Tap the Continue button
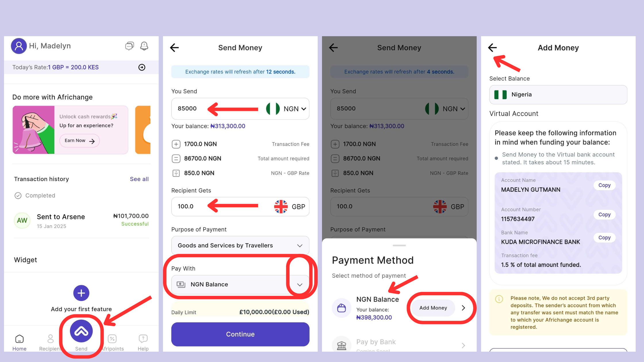Image resolution: width=644 pixels, height=362 pixels. pyautogui.click(x=240, y=334)
